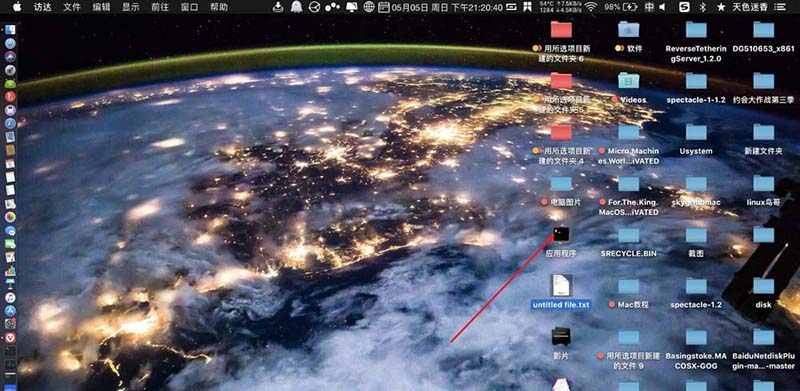Select the Videos folder
This screenshot has width=800, height=391.
(629, 81)
